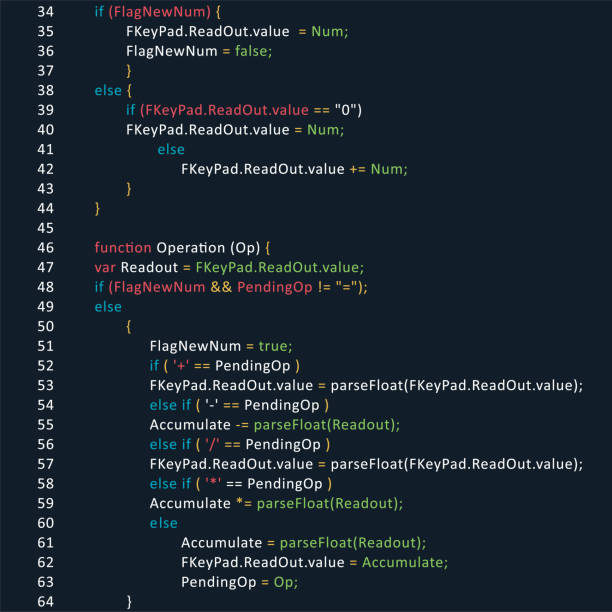Click the 'else' keyword on line 41
This screenshot has height=612, width=612.
coord(171,149)
